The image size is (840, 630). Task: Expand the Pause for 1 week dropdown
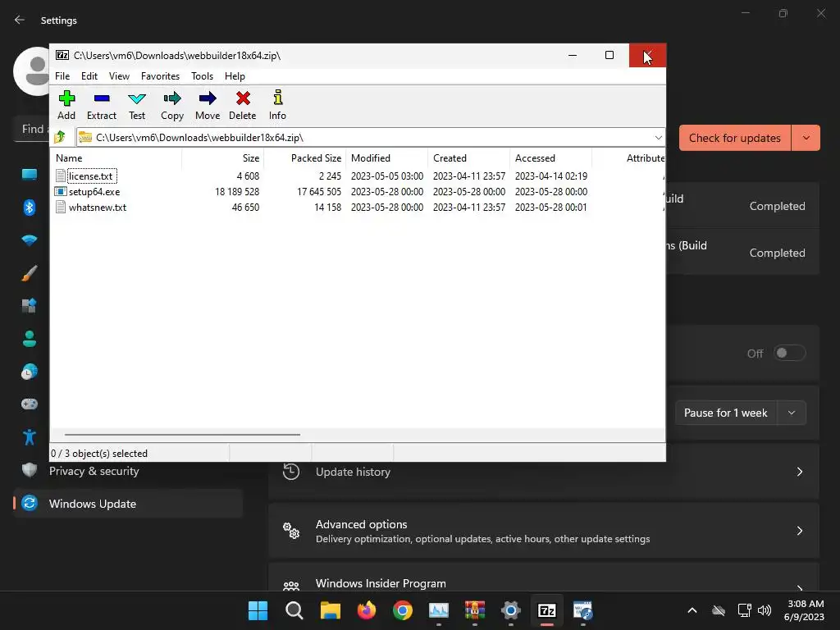coord(792,413)
